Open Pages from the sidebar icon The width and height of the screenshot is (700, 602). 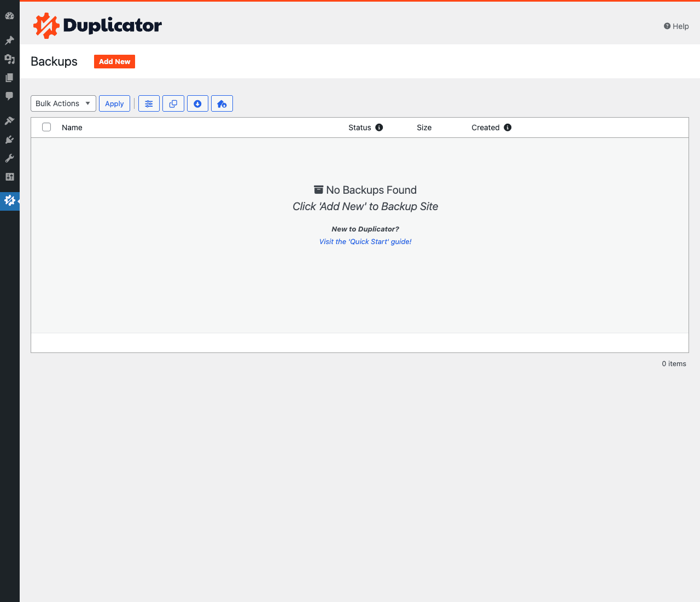coord(9,78)
